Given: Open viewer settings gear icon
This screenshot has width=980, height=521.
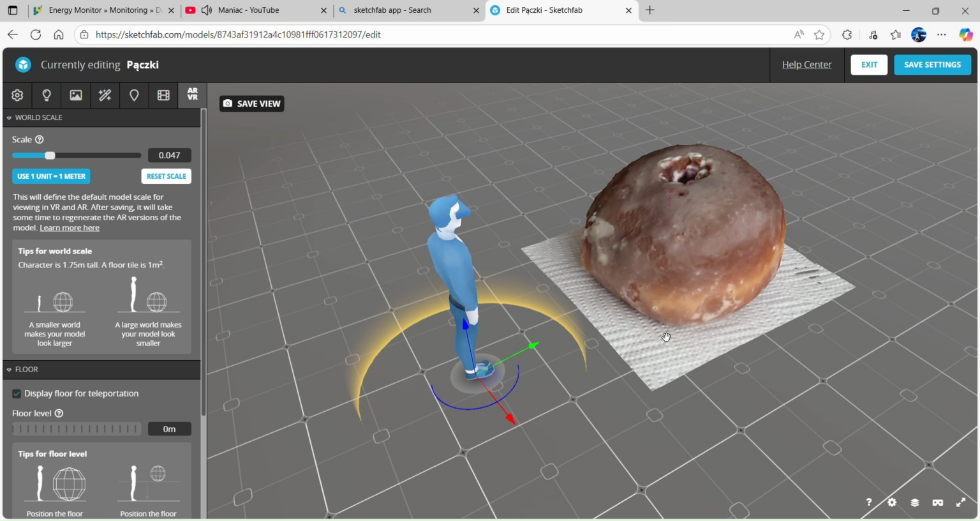Looking at the screenshot, I should (892, 502).
